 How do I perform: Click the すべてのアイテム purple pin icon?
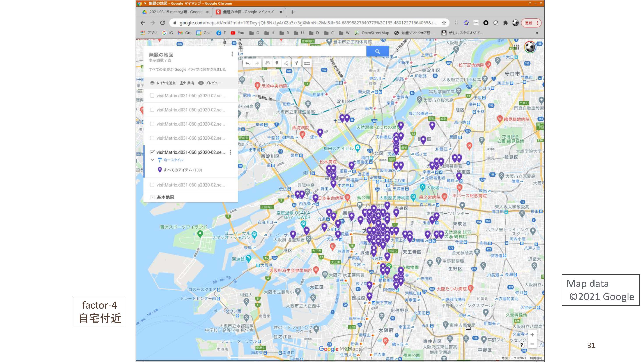[160, 170]
